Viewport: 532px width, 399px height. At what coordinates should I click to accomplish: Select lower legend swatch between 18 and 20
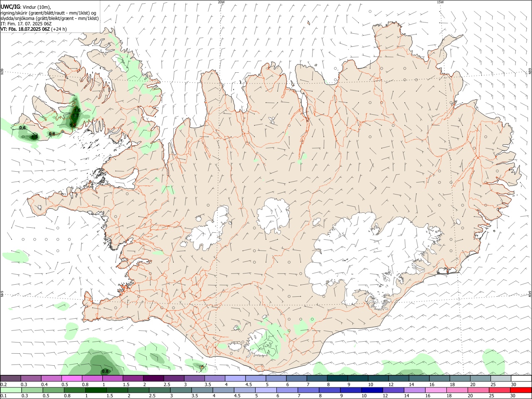(457, 390)
